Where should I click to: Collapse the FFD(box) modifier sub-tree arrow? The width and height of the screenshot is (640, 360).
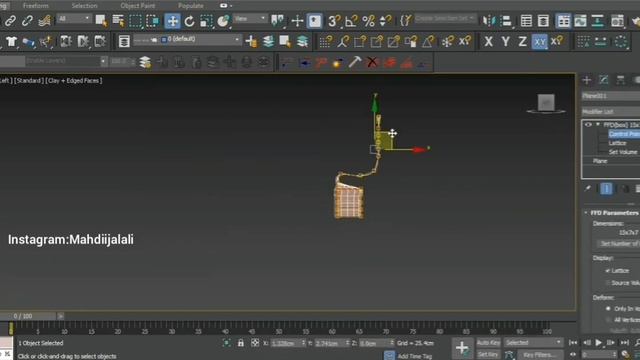pyautogui.click(x=598, y=124)
